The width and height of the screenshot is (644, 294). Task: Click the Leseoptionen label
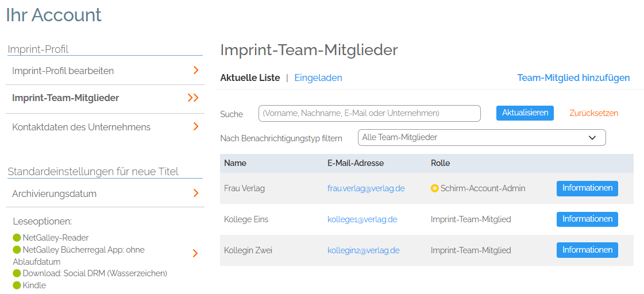pyautogui.click(x=43, y=221)
